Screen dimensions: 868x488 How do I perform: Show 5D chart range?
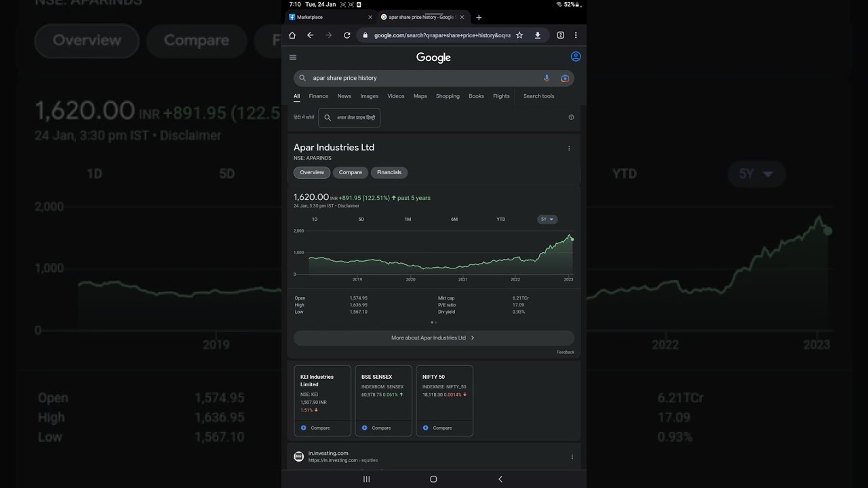tap(361, 220)
